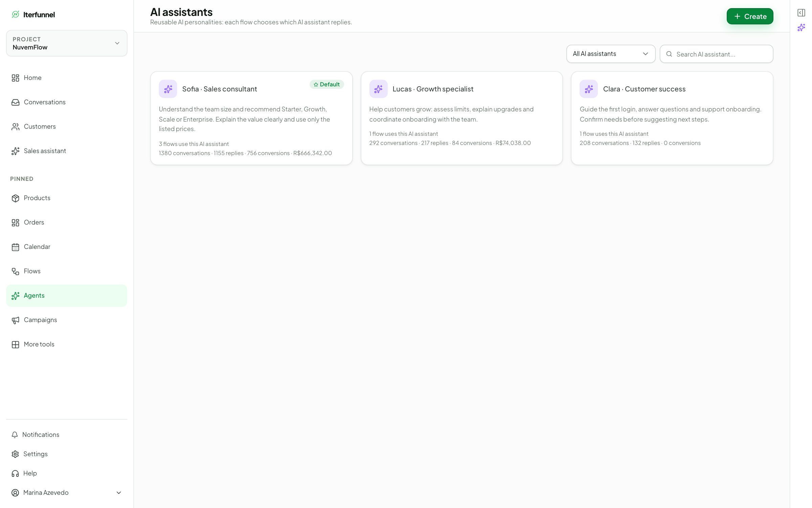Open Settings gear icon
This screenshot has width=812, height=508.
click(15, 454)
